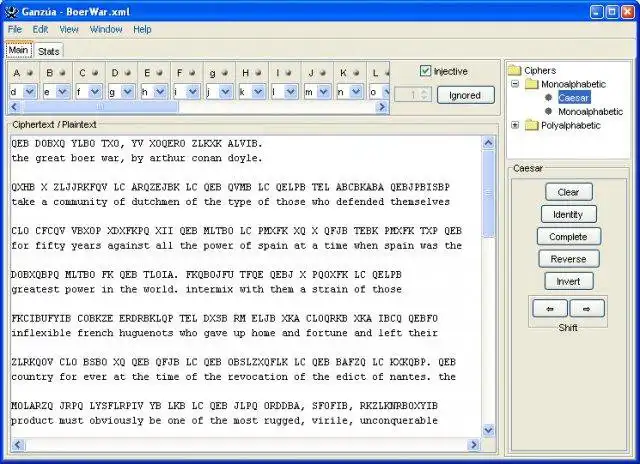Open the substitution dropdown under letter J
The width and height of the screenshot is (640, 464).
pyautogui.click(x=323, y=92)
